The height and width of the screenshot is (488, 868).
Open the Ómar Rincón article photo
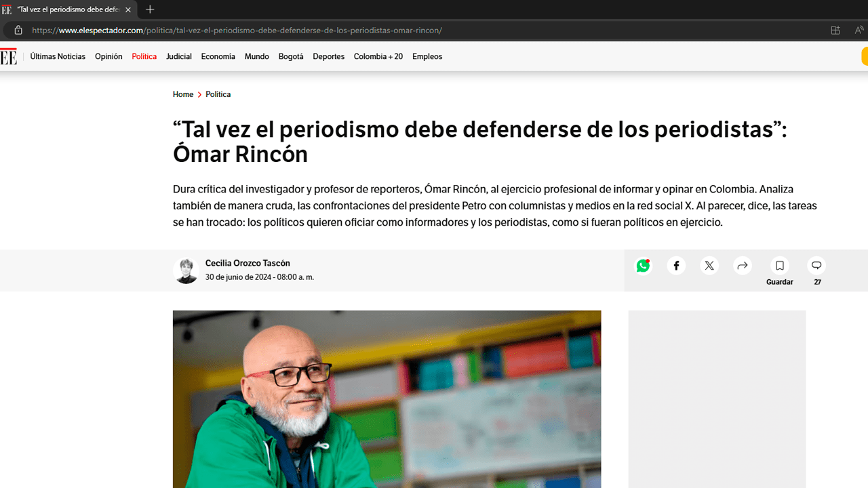(x=387, y=399)
